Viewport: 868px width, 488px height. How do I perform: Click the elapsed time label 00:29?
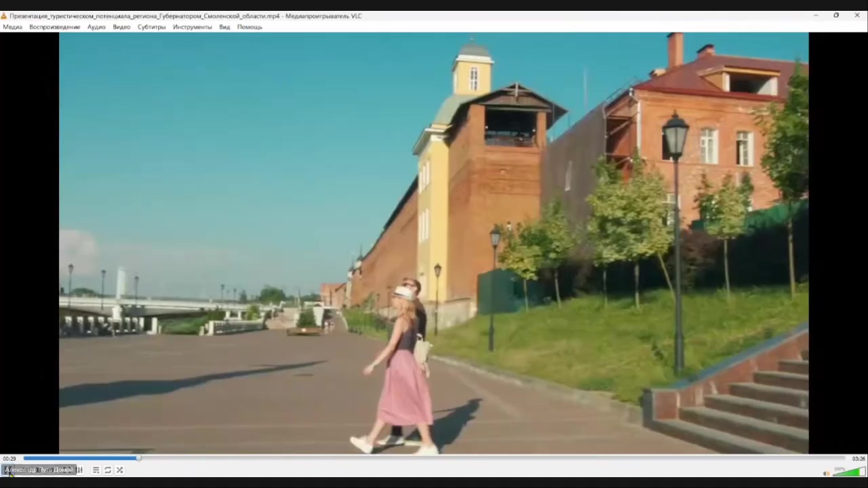click(x=9, y=459)
